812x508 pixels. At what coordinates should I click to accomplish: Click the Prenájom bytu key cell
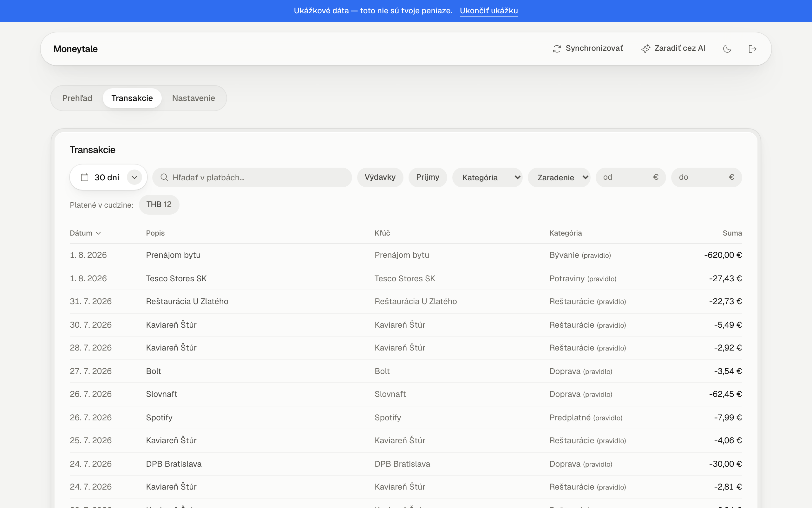402,255
